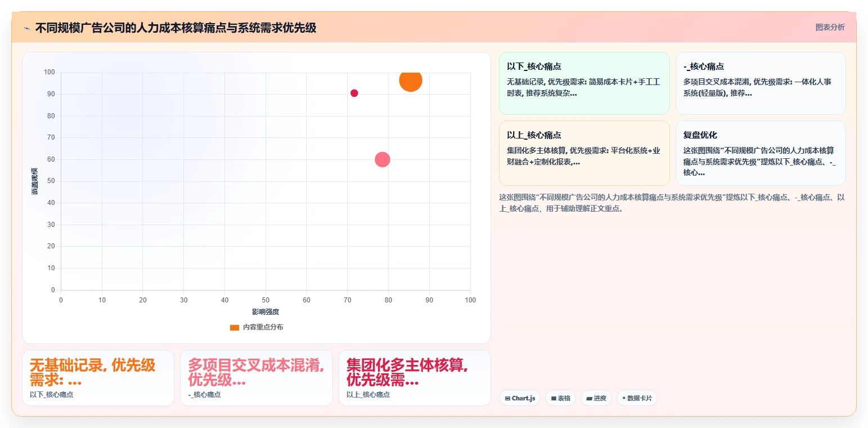The image size is (868, 428).
Task: Click the 进度 chip icon
Action: pos(589,398)
